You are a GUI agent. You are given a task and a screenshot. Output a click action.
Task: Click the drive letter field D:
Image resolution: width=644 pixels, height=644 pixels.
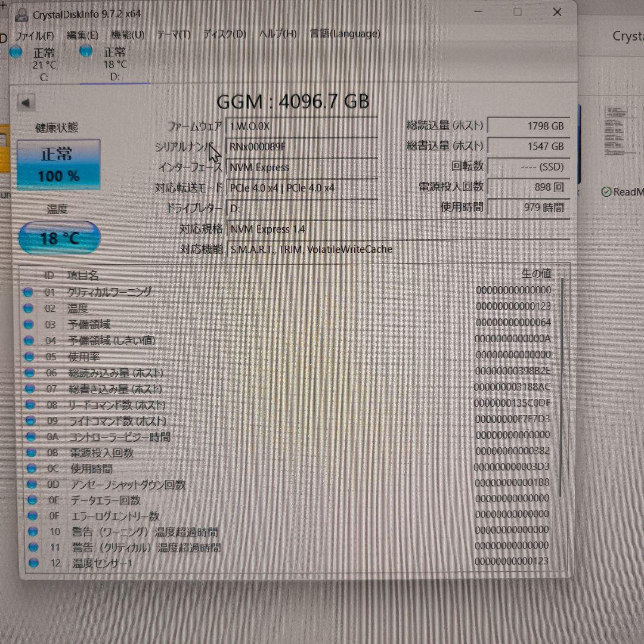pyautogui.click(x=302, y=209)
